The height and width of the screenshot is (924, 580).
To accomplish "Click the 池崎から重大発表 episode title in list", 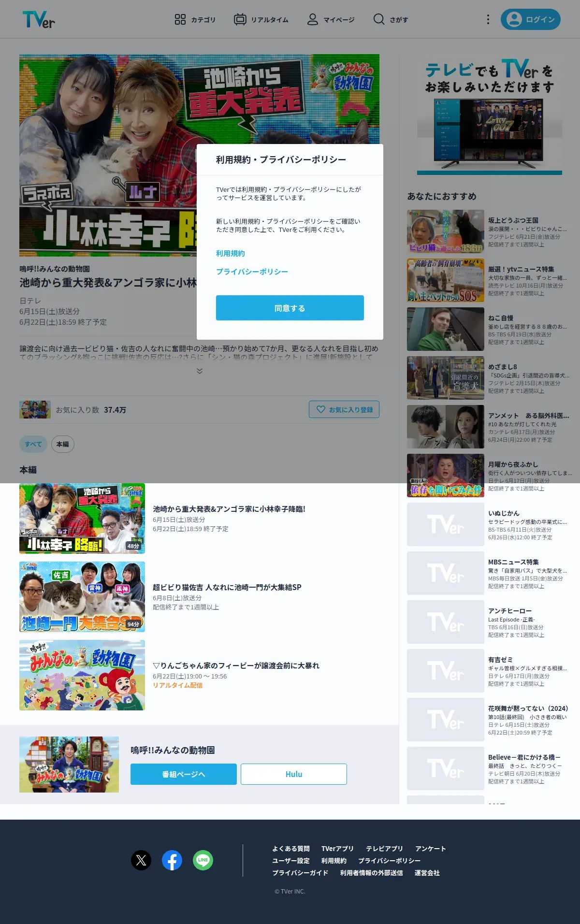I will pyautogui.click(x=229, y=509).
